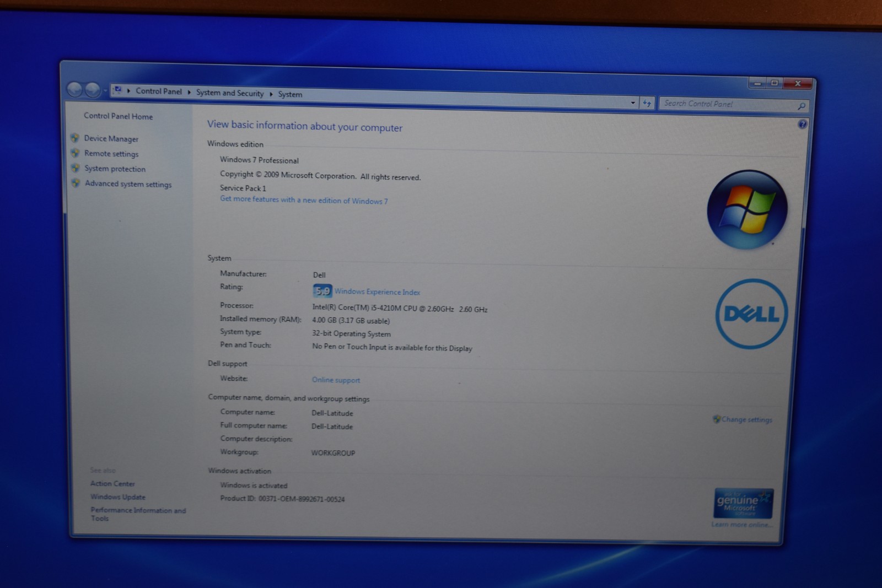Click the shield icon beside Device Manager
Screen dimensions: 882x588
(x=75, y=138)
